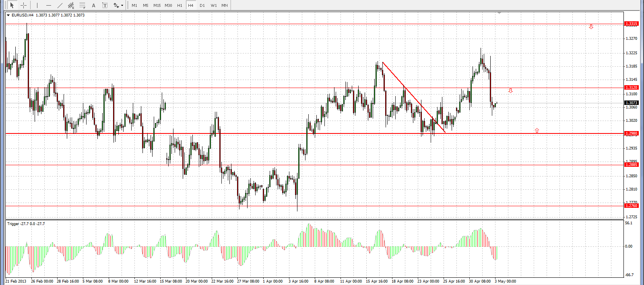Click the current price label 1.3073
The height and width of the screenshot is (285, 644).
pos(631,103)
